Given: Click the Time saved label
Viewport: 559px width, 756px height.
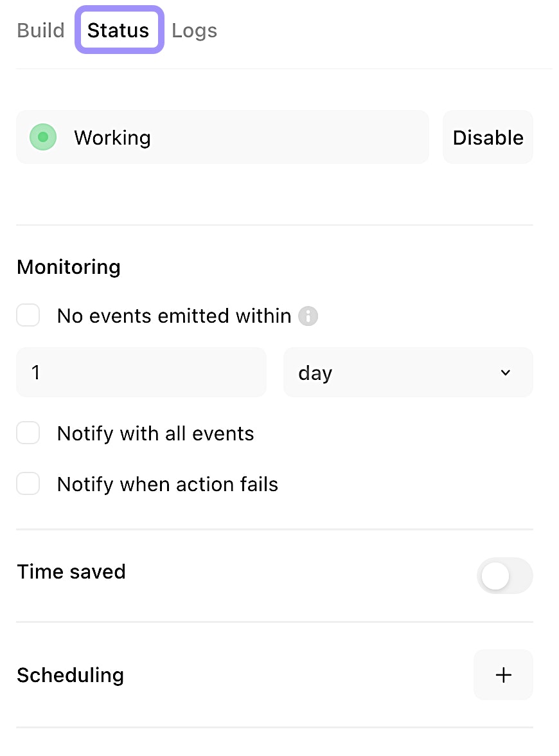Looking at the screenshot, I should coord(71,571).
